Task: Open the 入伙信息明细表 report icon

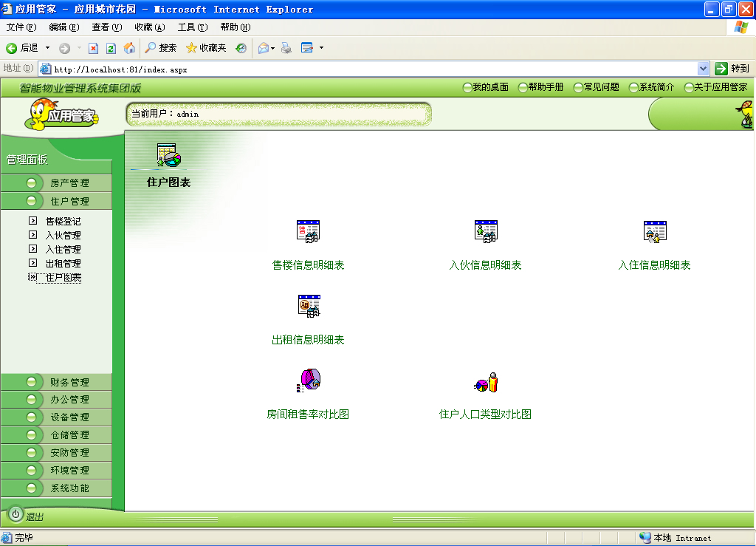Action: click(x=485, y=232)
